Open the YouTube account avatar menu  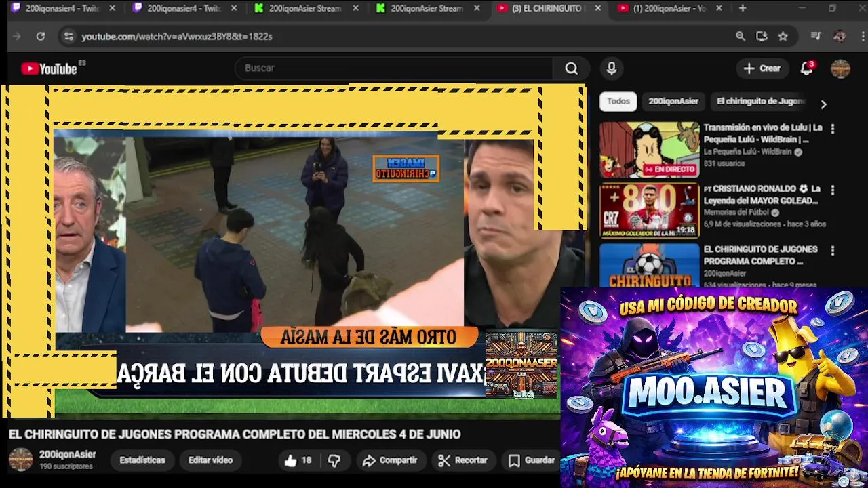(x=840, y=68)
